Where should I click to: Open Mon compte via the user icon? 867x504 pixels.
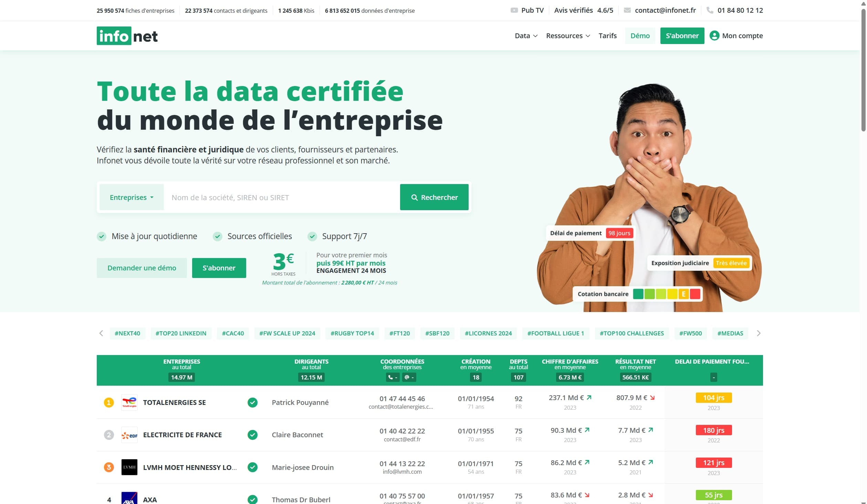point(714,35)
